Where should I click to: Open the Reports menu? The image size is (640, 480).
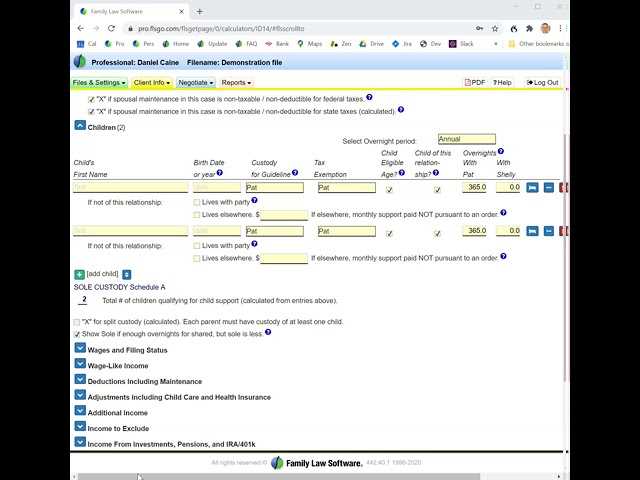tap(236, 82)
